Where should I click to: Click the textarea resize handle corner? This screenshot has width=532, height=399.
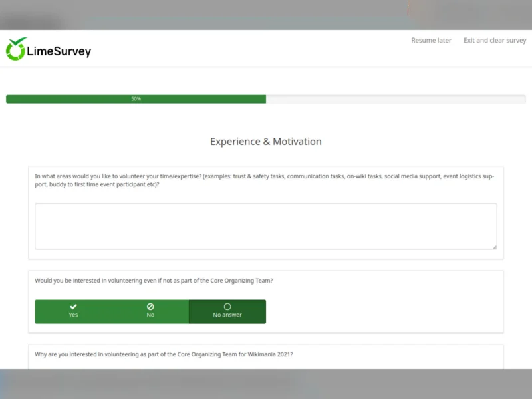pyautogui.click(x=495, y=247)
